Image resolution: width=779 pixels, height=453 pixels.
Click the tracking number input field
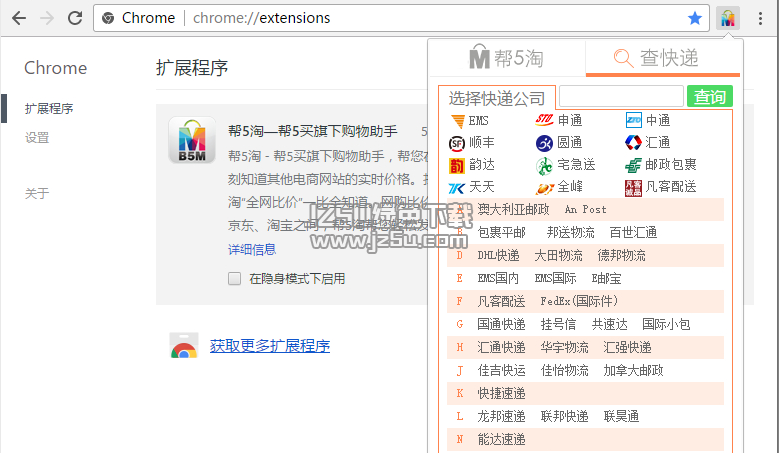pos(621,96)
